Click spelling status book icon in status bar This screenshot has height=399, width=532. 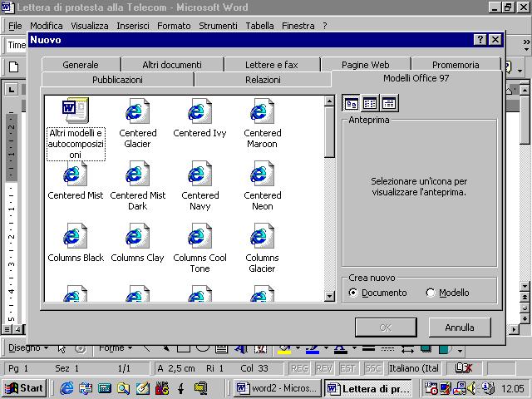(x=463, y=367)
